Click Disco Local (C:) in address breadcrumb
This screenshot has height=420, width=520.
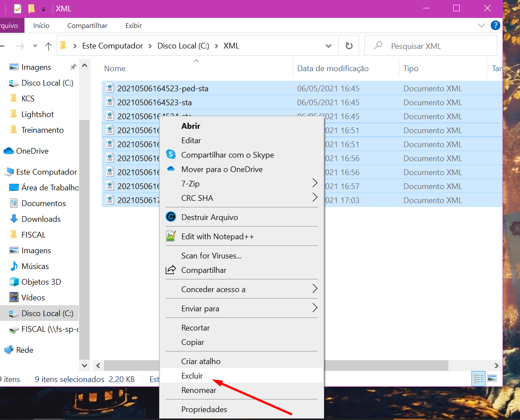point(183,46)
